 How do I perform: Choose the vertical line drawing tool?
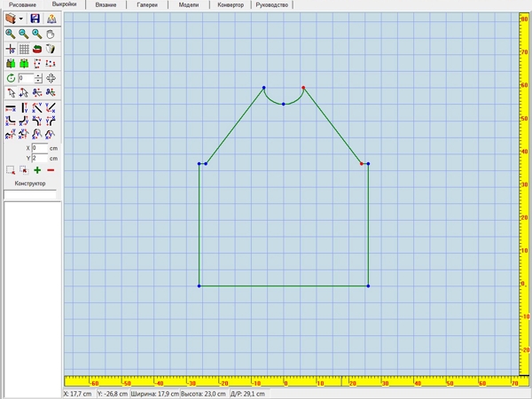point(24,108)
